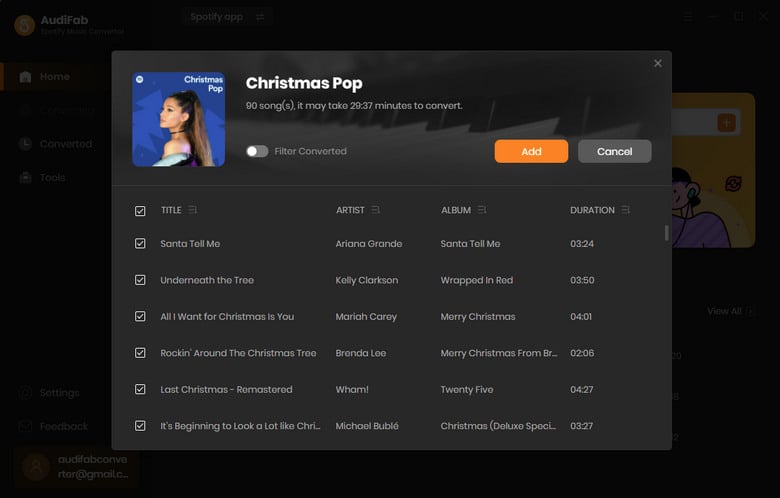The height and width of the screenshot is (498, 780).
Task: Click the Tools toolbox icon
Action: pyautogui.click(x=25, y=178)
